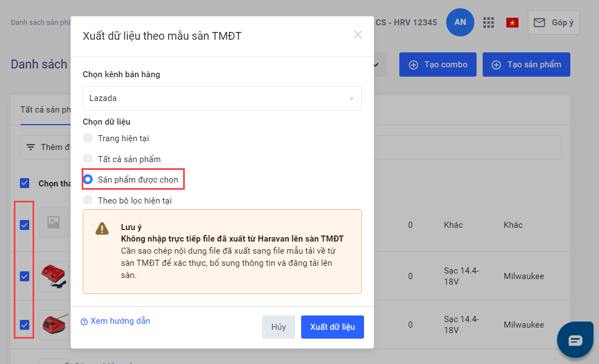
Task: Click the red charger with cable thumbnail
Action: tap(54, 276)
